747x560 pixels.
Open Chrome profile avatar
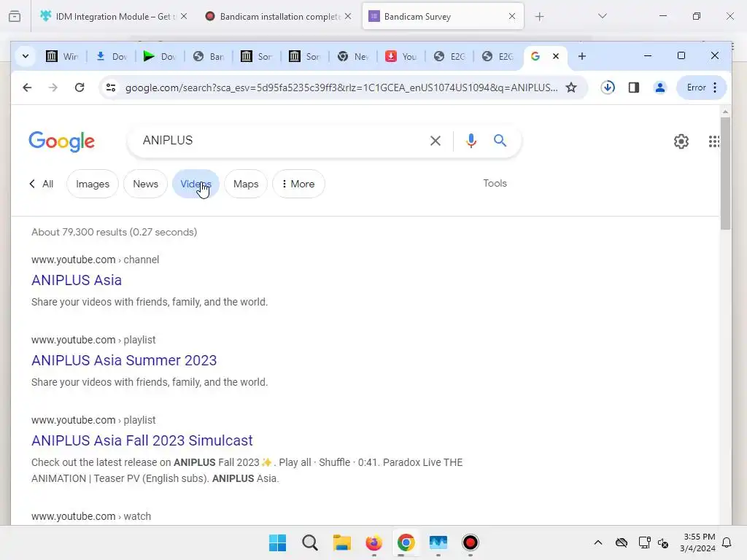(659, 87)
